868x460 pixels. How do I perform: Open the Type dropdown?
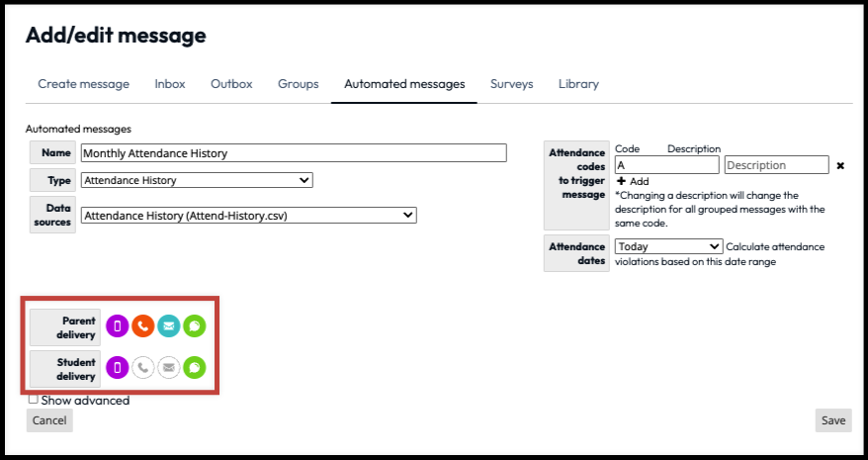pos(197,181)
